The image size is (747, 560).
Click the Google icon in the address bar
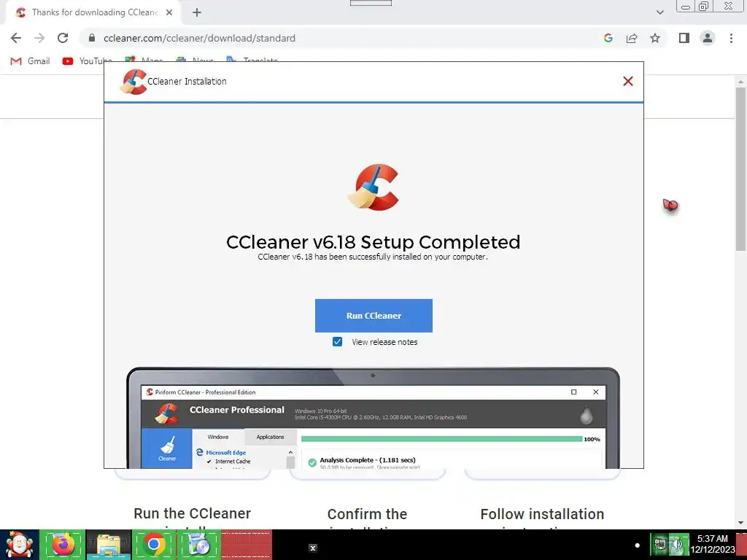tap(608, 38)
